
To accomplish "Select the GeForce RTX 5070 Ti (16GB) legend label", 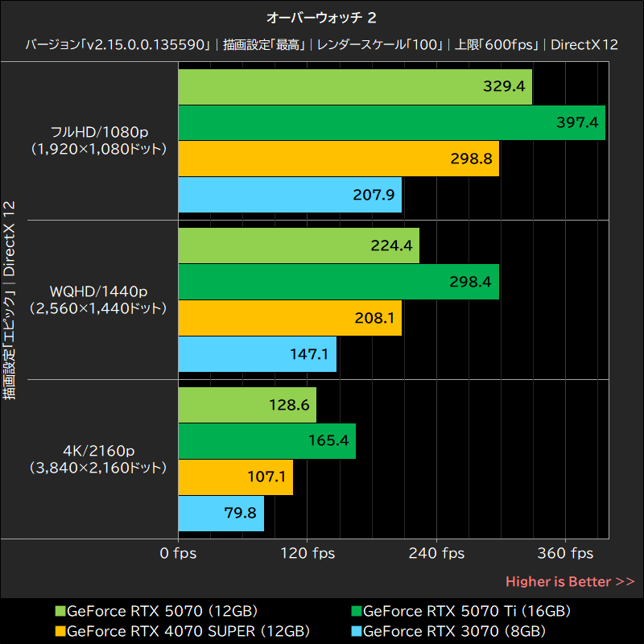I will pos(467,611).
